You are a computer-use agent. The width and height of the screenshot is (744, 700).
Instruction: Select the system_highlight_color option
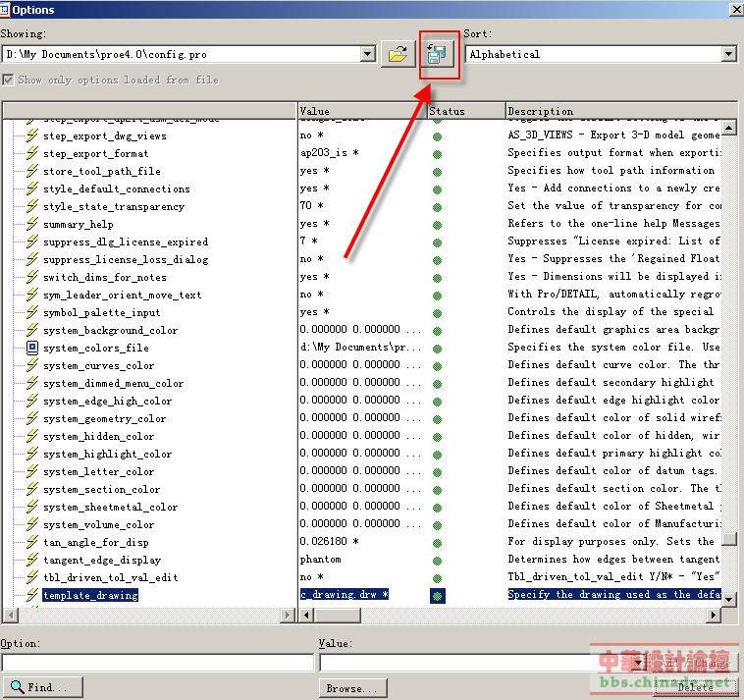pos(108,455)
